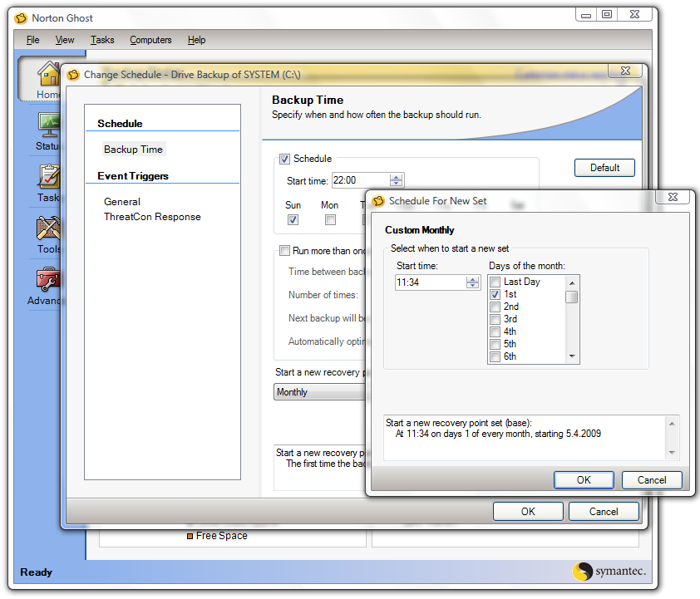Check the 4th day checkbox
Image resolution: width=700 pixels, height=599 pixels.
coord(495,331)
